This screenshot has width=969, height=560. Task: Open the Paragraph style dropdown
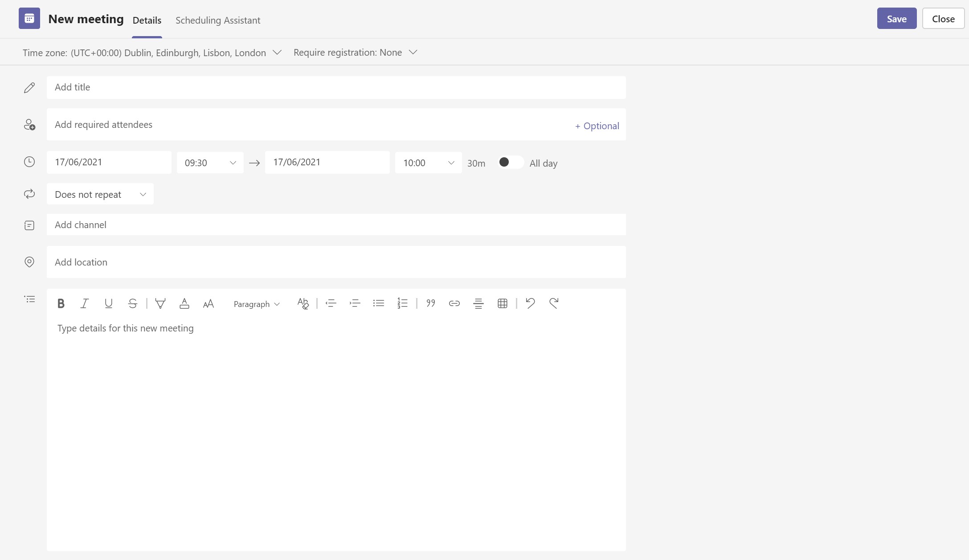click(257, 304)
